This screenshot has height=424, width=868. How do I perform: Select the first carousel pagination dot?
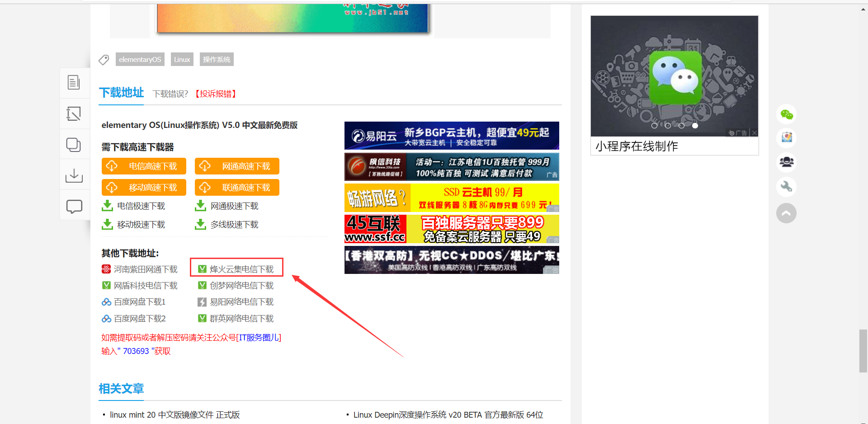tap(654, 126)
